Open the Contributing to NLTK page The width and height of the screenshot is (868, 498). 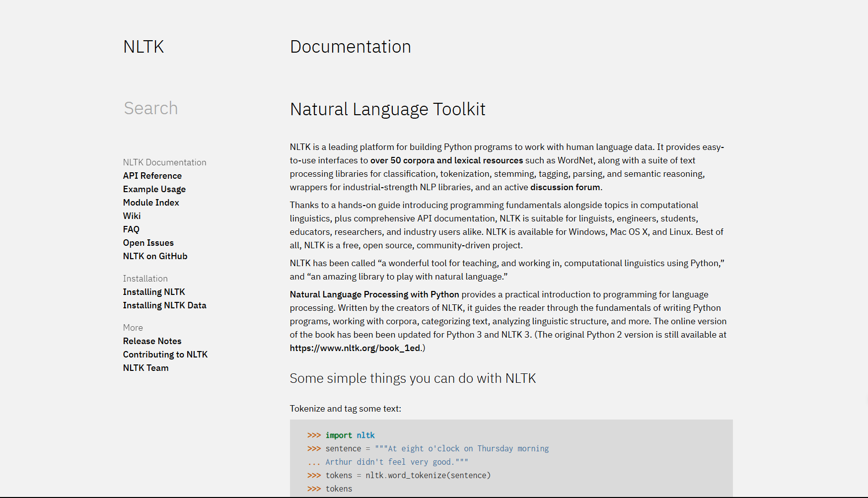tap(165, 355)
